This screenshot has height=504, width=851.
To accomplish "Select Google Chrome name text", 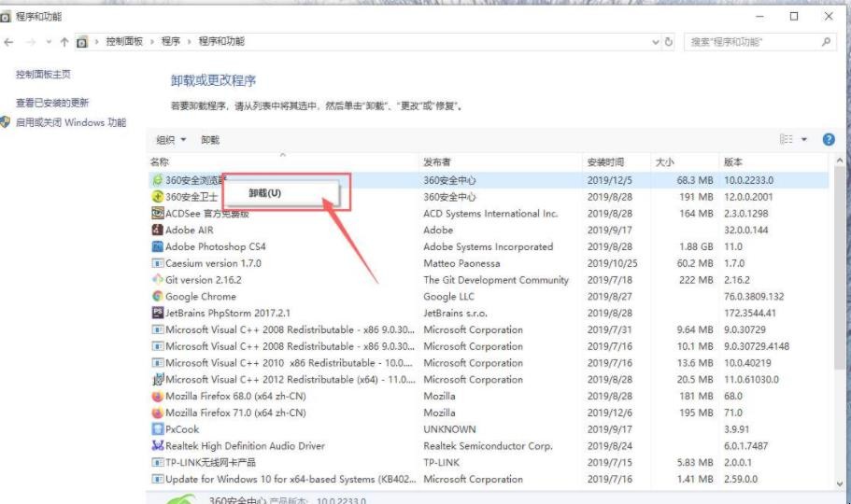I will tap(201, 297).
